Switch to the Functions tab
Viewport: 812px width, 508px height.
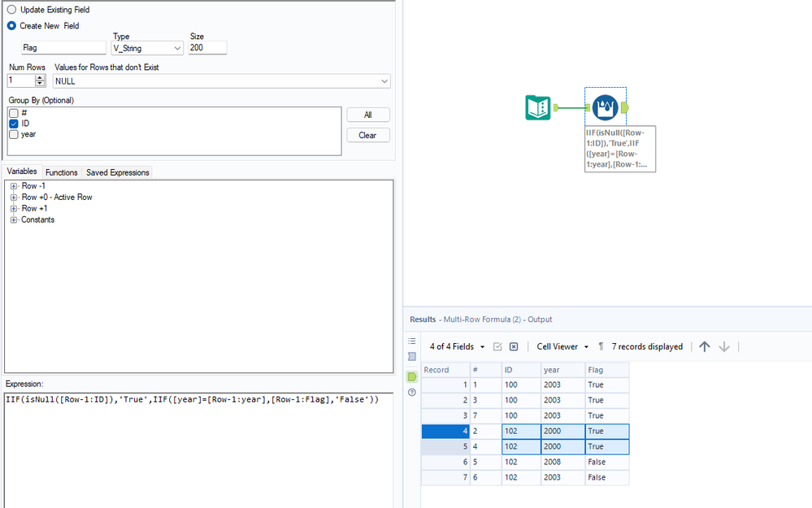click(x=62, y=172)
